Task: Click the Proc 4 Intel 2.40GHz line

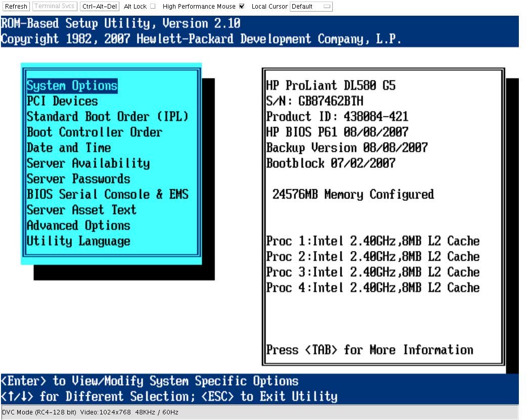Action: (373, 288)
